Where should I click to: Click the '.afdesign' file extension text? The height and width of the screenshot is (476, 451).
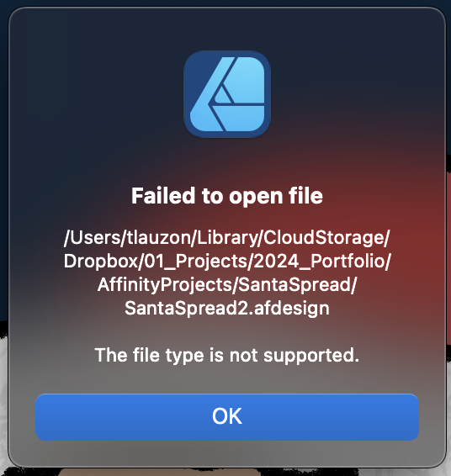coord(289,309)
